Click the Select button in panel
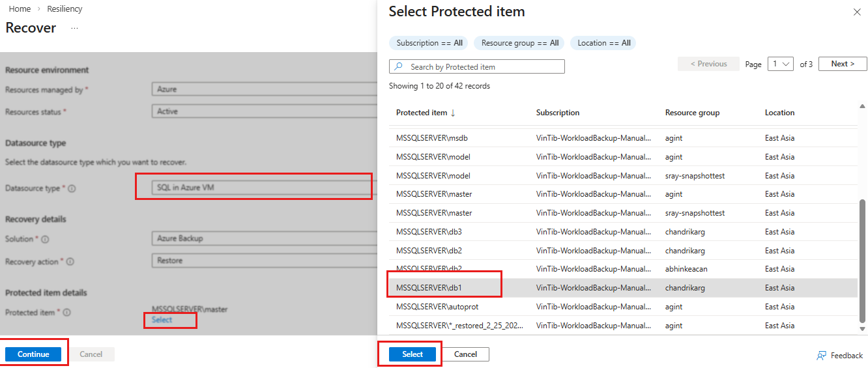This screenshot has width=868, height=368. click(x=412, y=354)
